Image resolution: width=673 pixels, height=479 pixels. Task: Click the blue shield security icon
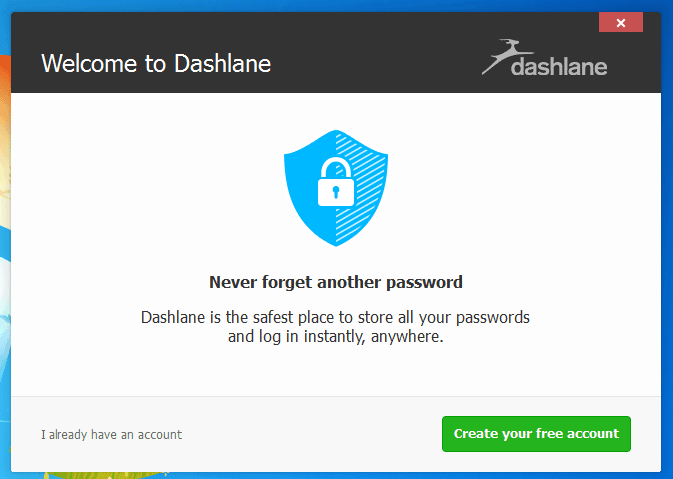coord(336,188)
